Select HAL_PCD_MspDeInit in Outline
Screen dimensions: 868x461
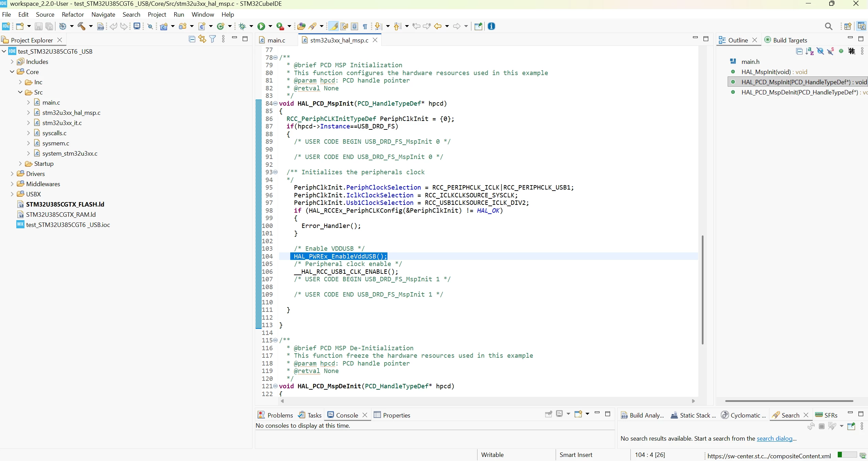pyautogui.click(x=799, y=92)
